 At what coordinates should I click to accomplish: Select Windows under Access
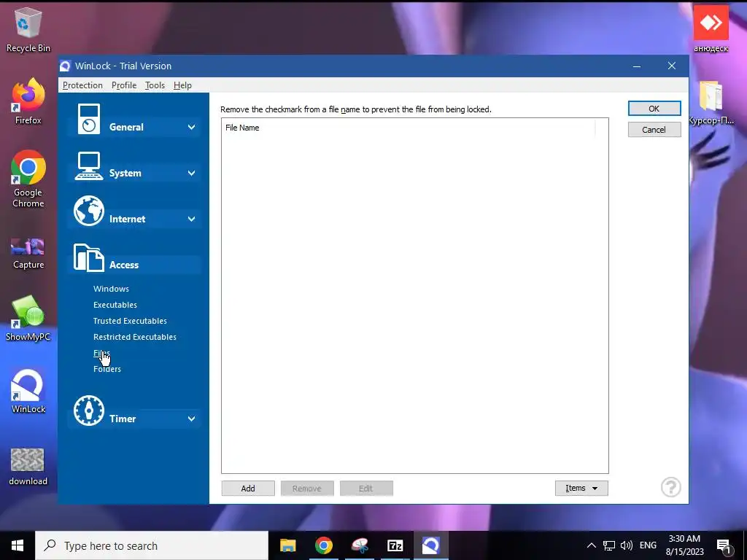pyautogui.click(x=111, y=289)
